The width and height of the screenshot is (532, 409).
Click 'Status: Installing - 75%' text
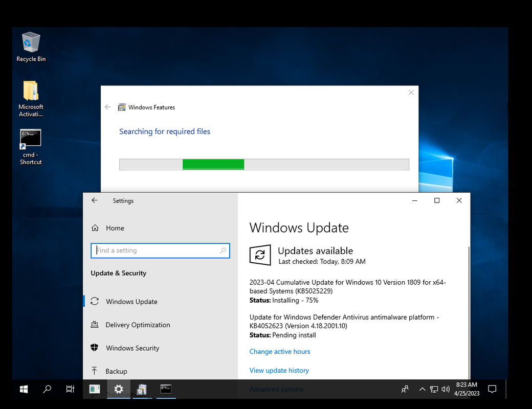click(x=284, y=300)
